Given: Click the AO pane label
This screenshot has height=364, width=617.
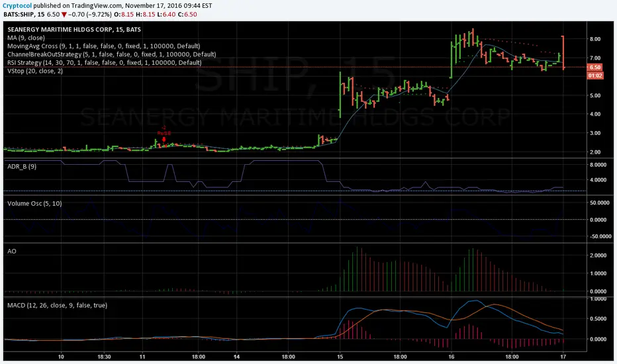Looking at the screenshot, I should click(x=12, y=251).
